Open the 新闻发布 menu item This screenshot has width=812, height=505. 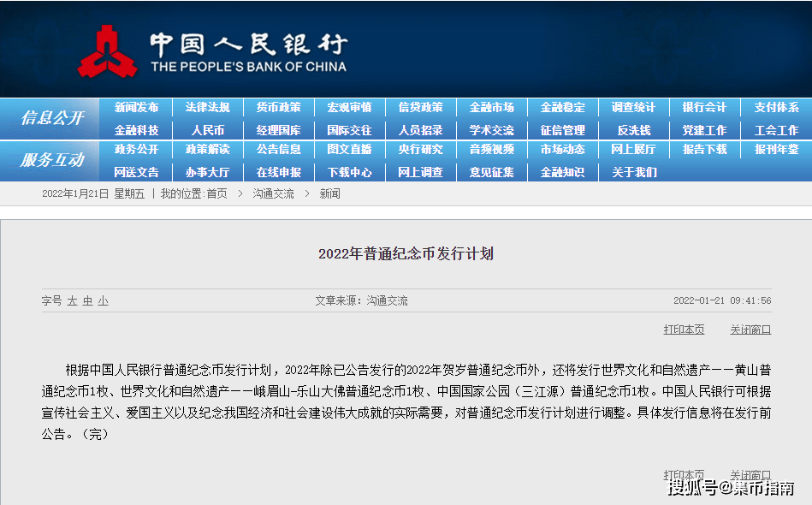tap(136, 108)
